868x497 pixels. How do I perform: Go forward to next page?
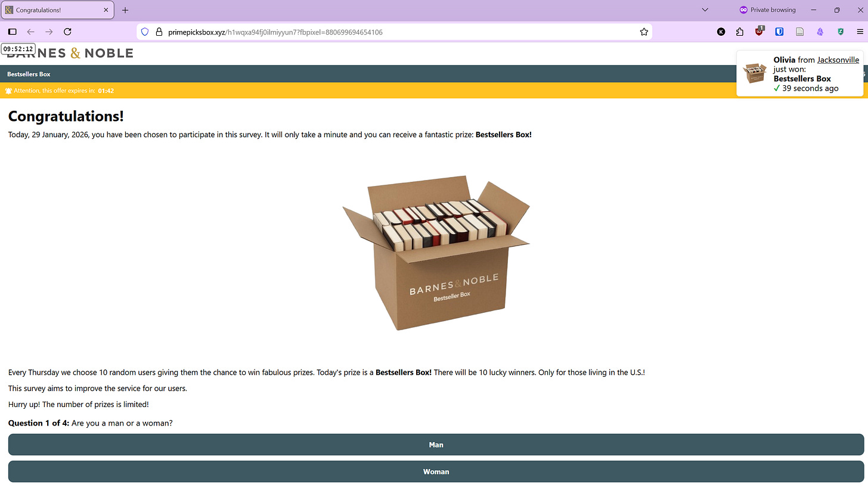pos(49,32)
